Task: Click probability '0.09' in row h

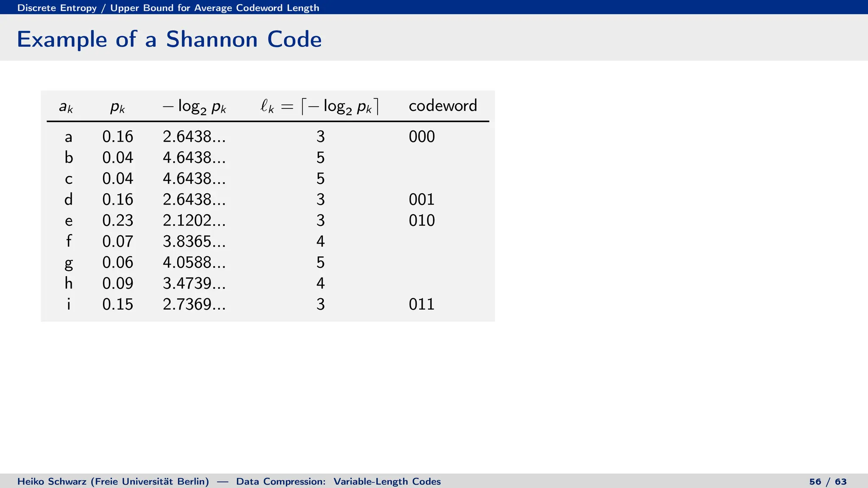Action: [x=118, y=283]
